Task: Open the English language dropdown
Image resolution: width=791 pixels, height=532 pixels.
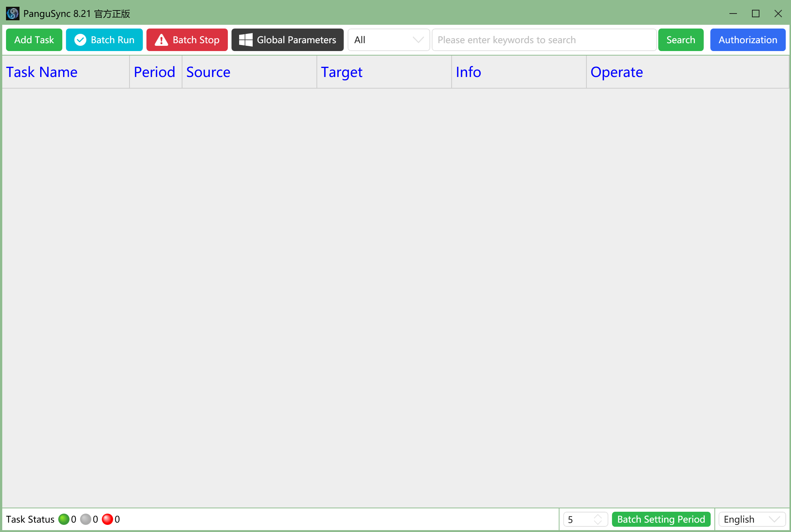Action: pos(752,519)
